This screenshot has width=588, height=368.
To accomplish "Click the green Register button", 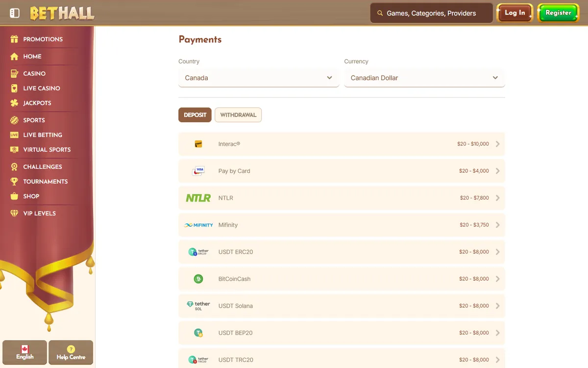I will (558, 13).
